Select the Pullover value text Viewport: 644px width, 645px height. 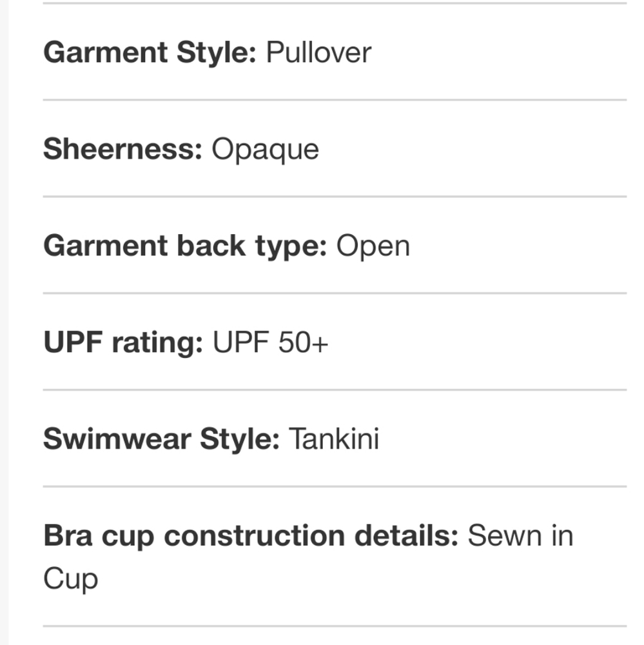click(x=318, y=52)
